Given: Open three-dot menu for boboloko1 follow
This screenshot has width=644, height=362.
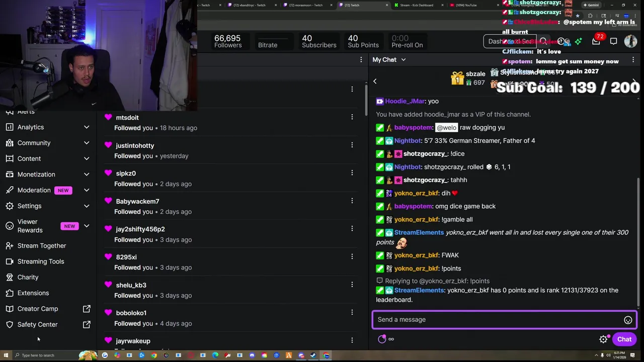Looking at the screenshot, I should (x=352, y=312).
